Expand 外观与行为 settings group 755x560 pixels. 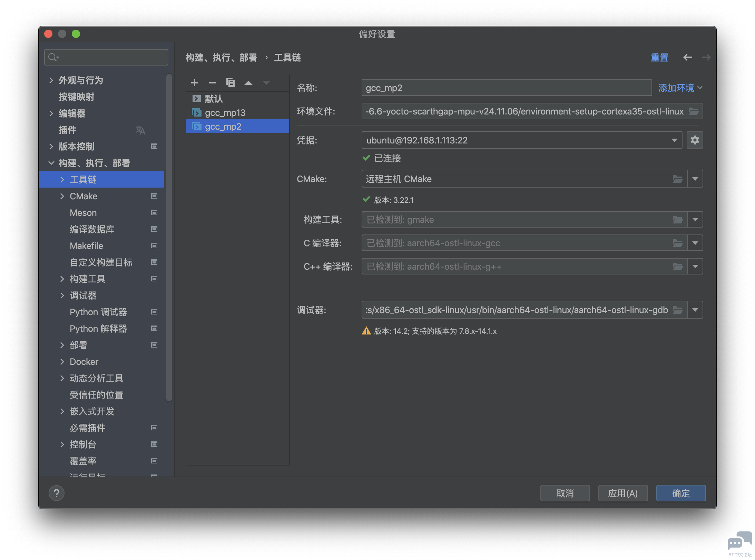pos(51,80)
